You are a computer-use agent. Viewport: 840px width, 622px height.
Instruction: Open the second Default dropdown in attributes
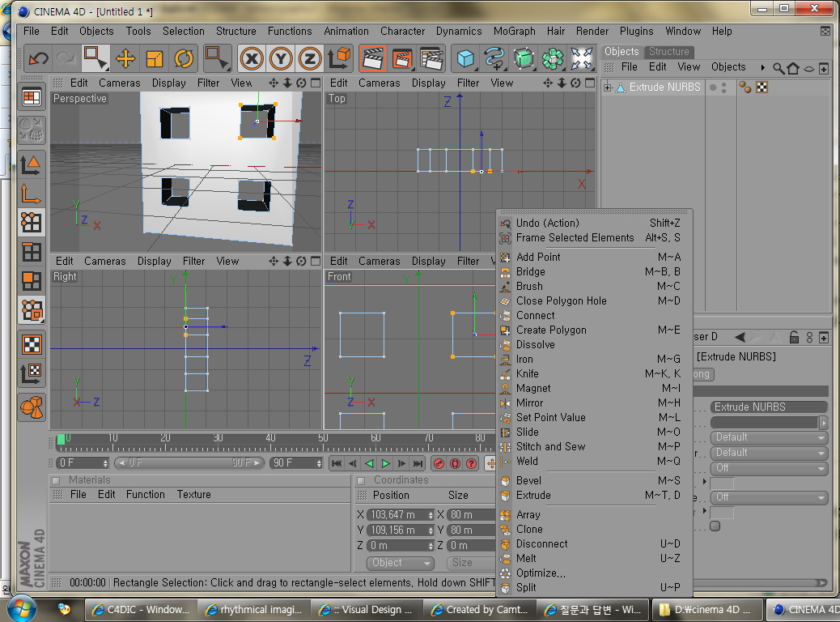(x=769, y=453)
